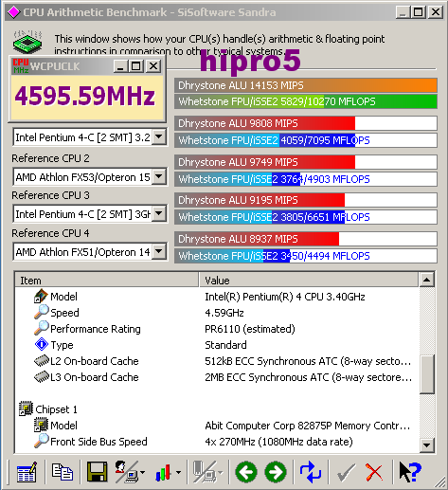Click Front Side Bus Speed magnifier icon
Viewport: 448px width, 490px height.
[x=42, y=441]
